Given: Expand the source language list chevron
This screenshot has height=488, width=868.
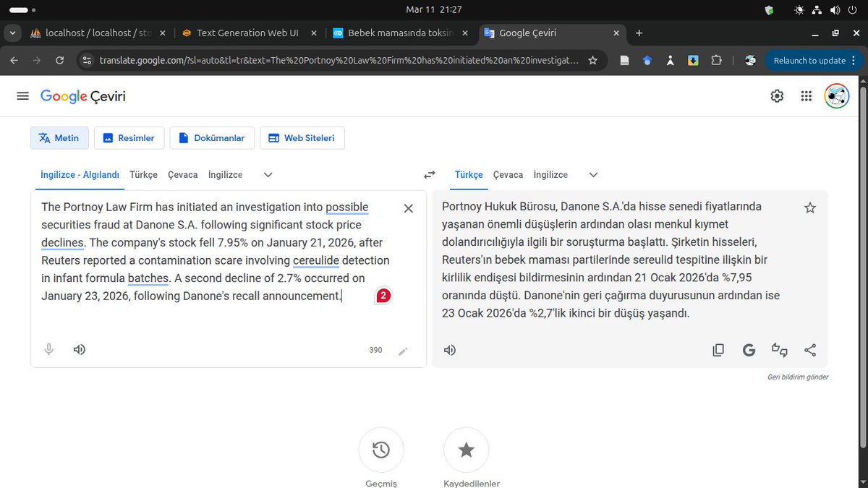Looking at the screenshot, I should click(x=268, y=175).
